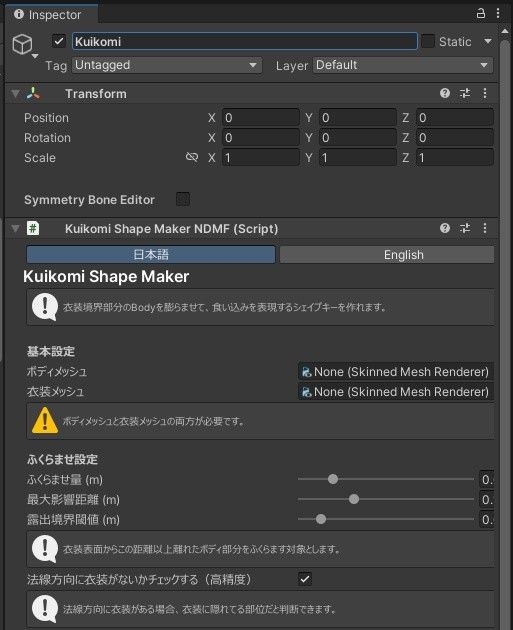This screenshot has width=513, height=630.
Task: Select the 日本語 language tab
Action: coord(151,254)
